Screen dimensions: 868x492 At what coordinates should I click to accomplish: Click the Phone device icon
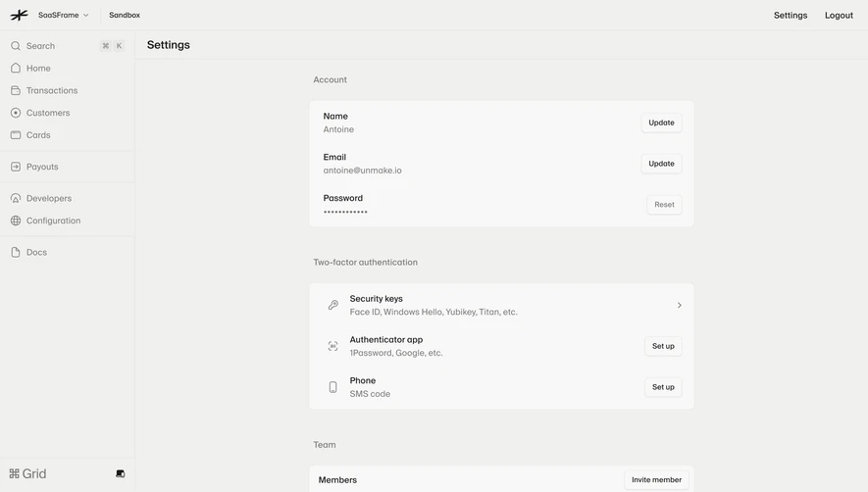click(x=332, y=387)
